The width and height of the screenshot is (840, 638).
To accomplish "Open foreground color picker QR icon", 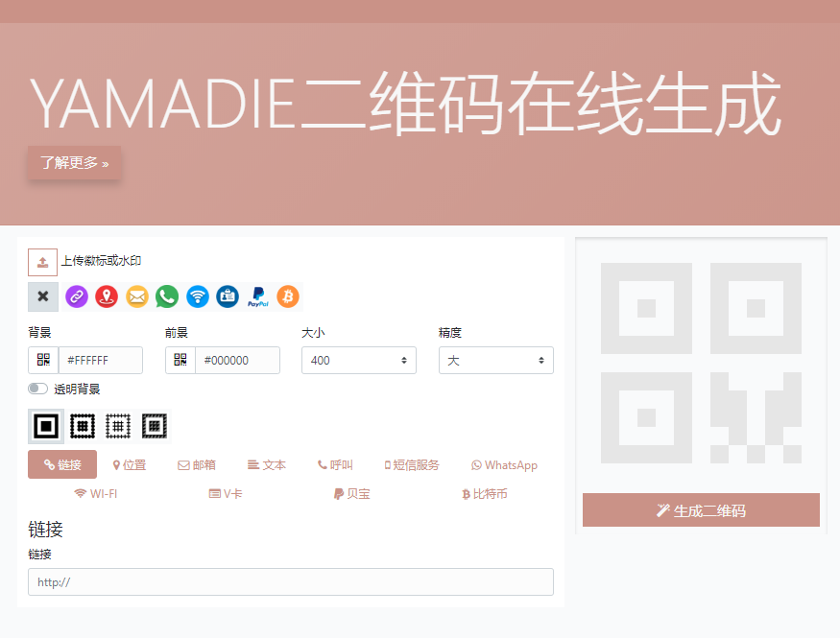I will (x=180, y=360).
